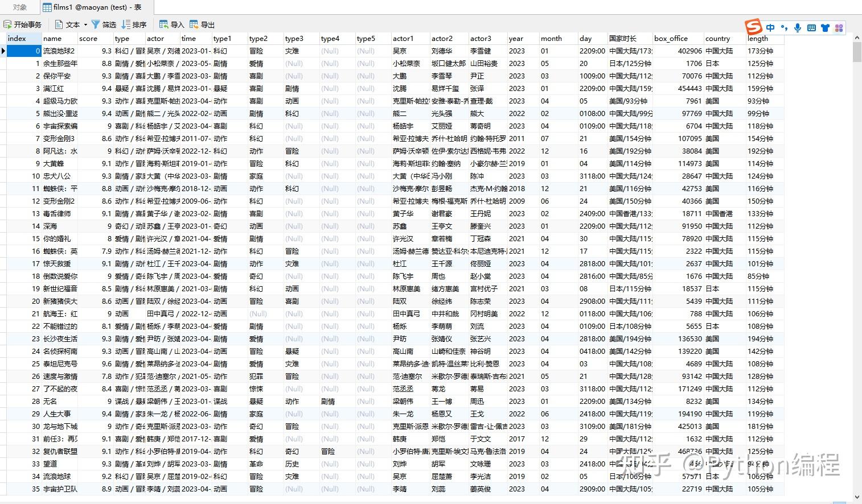Toggle punctuation mode in Sogou bar

[784, 27]
